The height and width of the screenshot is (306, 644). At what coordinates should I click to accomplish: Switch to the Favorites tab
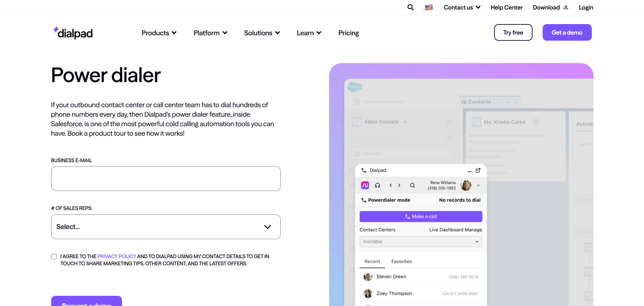coord(402,262)
